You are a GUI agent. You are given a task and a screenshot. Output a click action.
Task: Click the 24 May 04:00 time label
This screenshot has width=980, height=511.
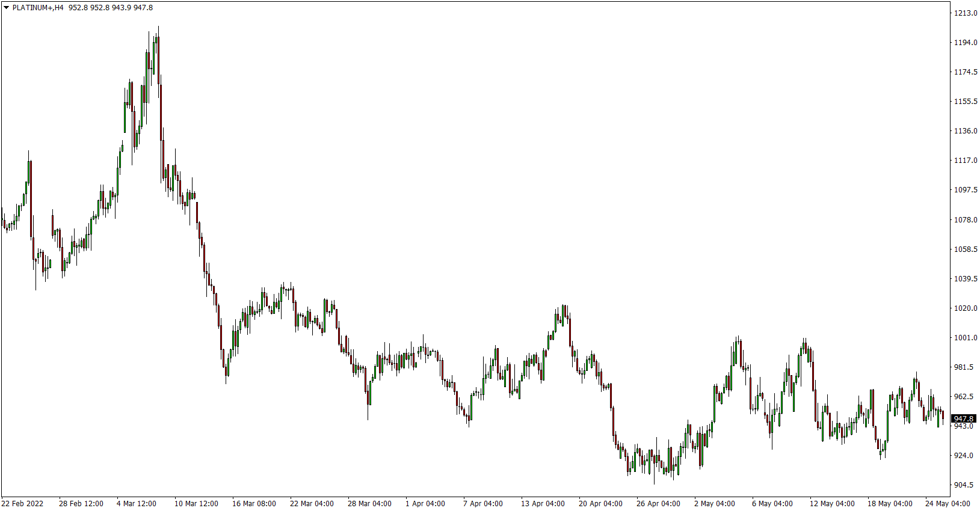pyautogui.click(x=948, y=504)
